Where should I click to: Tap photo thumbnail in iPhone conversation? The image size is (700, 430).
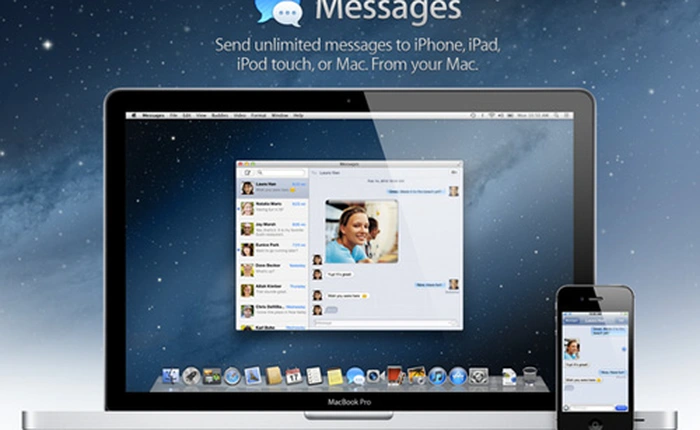(x=571, y=349)
